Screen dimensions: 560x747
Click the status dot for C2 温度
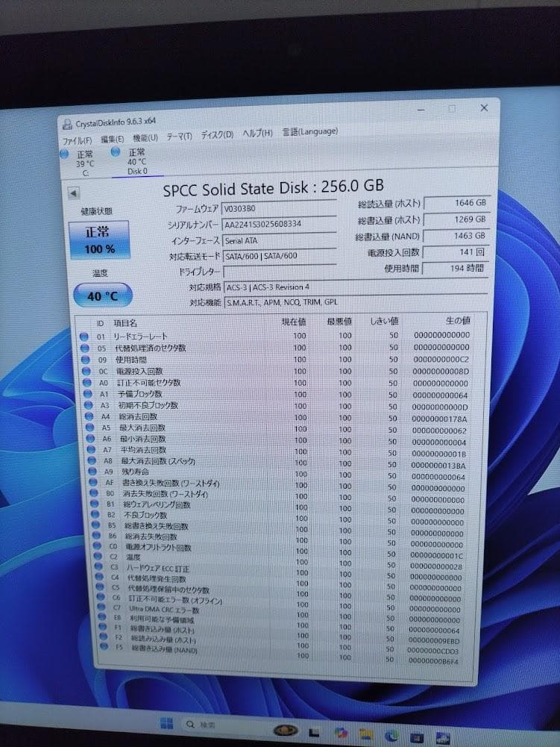coord(98,557)
